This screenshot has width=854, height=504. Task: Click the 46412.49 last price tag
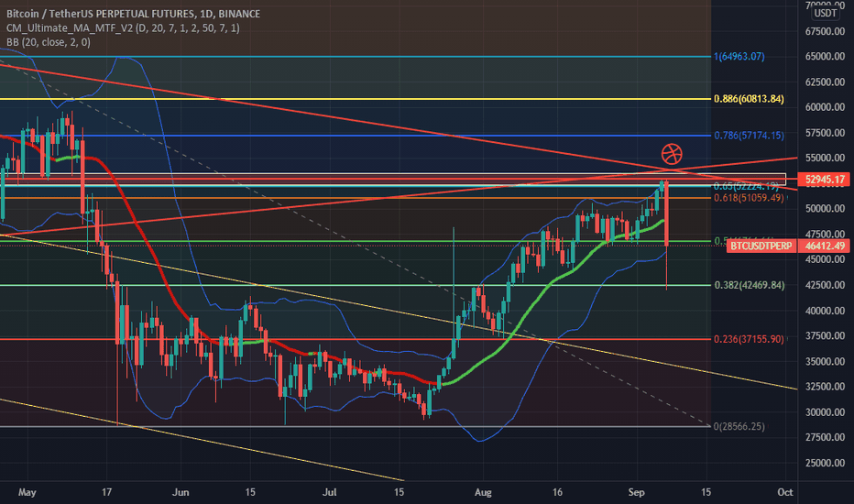(825, 247)
